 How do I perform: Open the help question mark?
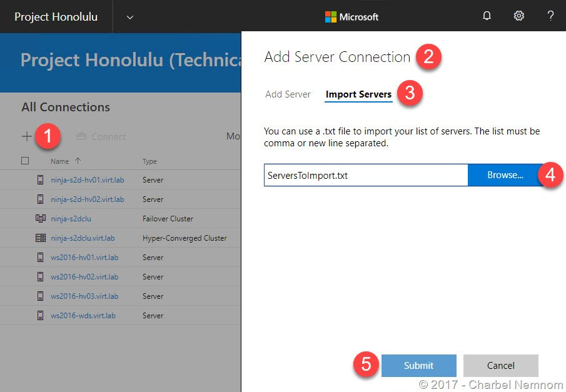pos(550,16)
